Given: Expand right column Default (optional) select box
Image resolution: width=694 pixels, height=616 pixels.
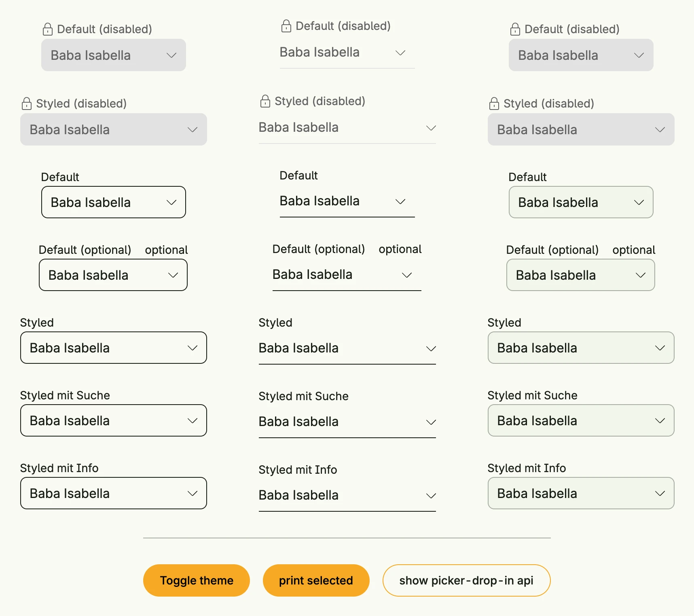Looking at the screenshot, I should point(581,275).
